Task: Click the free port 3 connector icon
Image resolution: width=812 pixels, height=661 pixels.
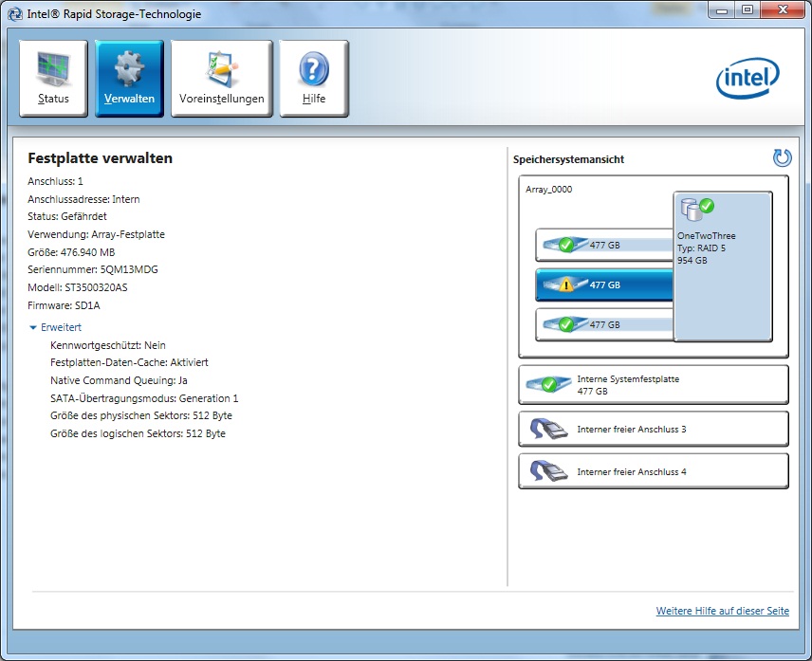Action: point(549,429)
